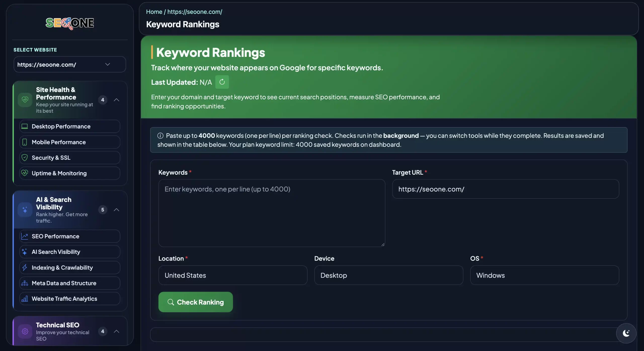Image resolution: width=644 pixels, height=351 pixels.
Task: Click the Desktop Performance laptop icon
Action: click(x=25, y=126)
